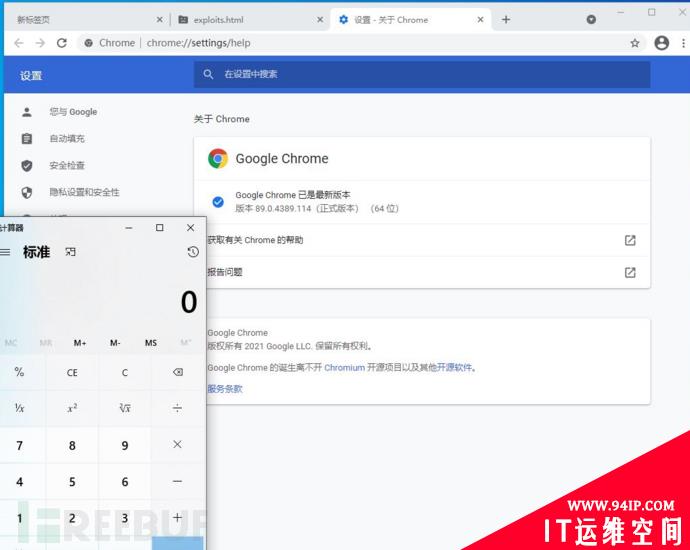This screenshot has width=690, height=550.
Task: Click the bookmark star icon
Action: click(x=635, y=43)
